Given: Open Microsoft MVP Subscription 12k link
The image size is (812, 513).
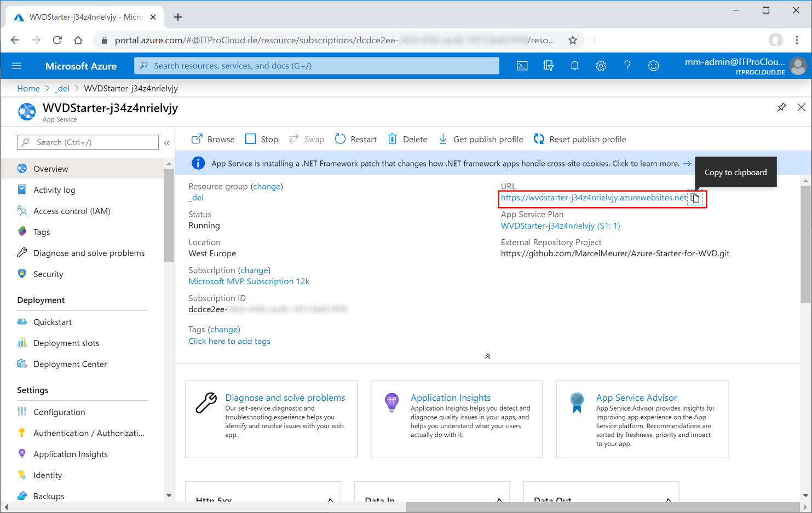Looking at the screenshot, I should pyautogui.click(x=249, y=281).
